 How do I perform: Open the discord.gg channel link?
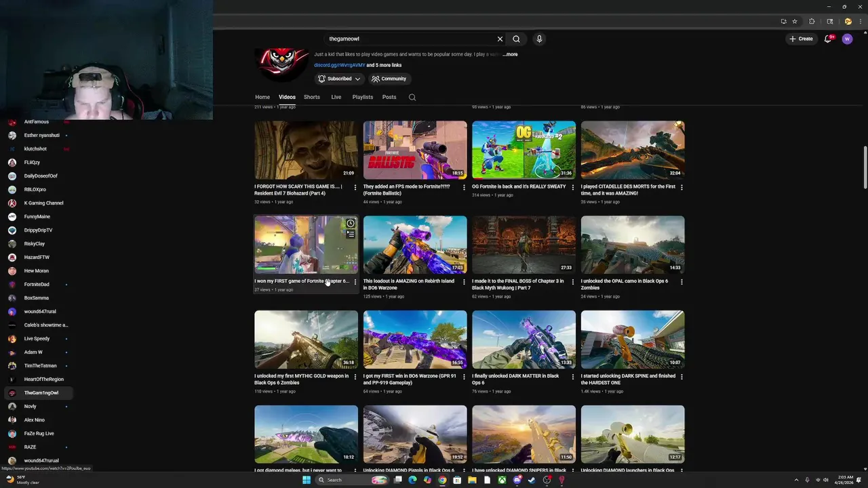[339, 65]
